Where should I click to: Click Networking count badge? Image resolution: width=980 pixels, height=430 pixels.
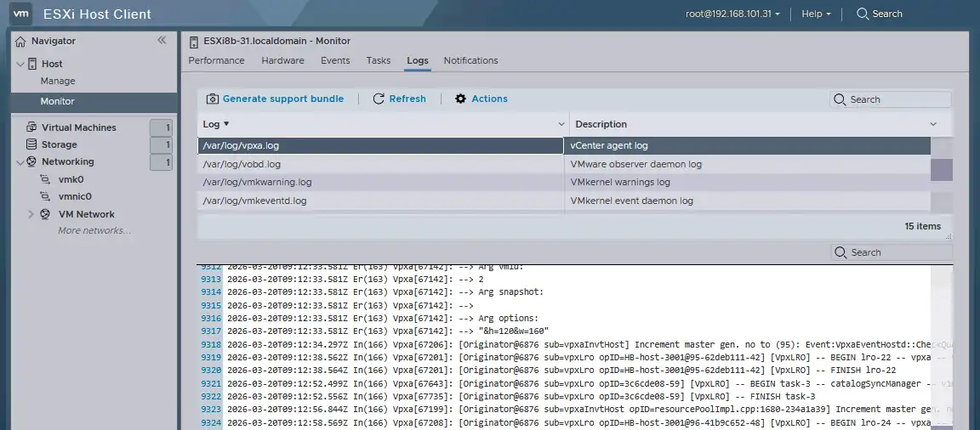162,162
